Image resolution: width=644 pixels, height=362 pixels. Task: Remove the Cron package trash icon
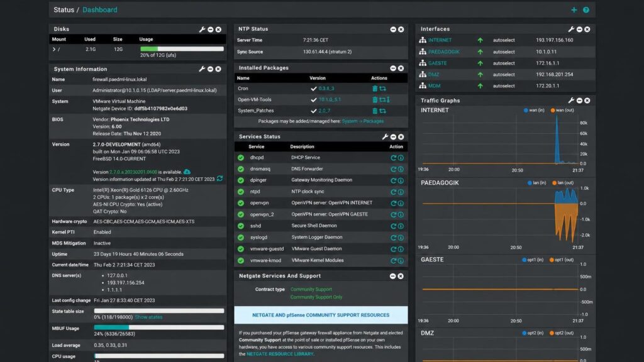pos(375,89)
